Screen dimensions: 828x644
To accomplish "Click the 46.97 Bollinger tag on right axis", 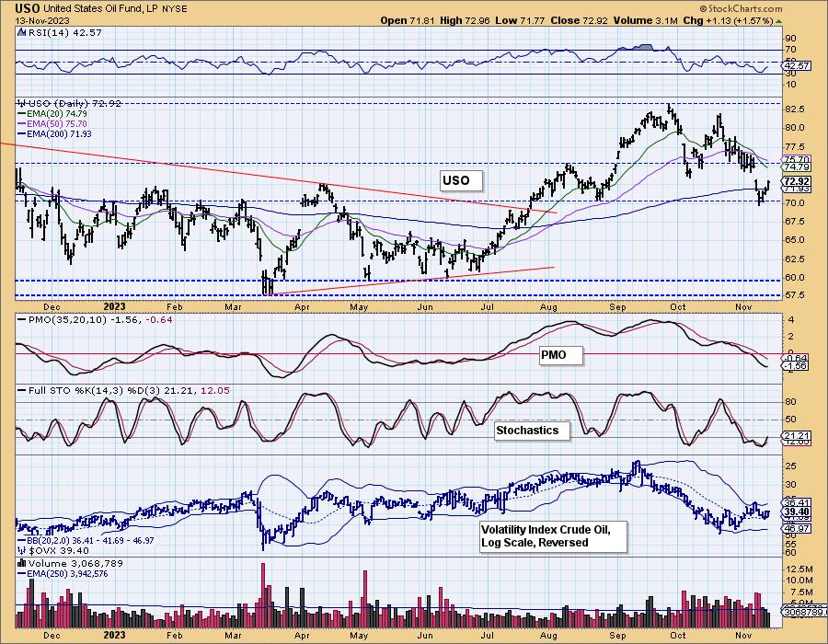I will tap(797, 528).
